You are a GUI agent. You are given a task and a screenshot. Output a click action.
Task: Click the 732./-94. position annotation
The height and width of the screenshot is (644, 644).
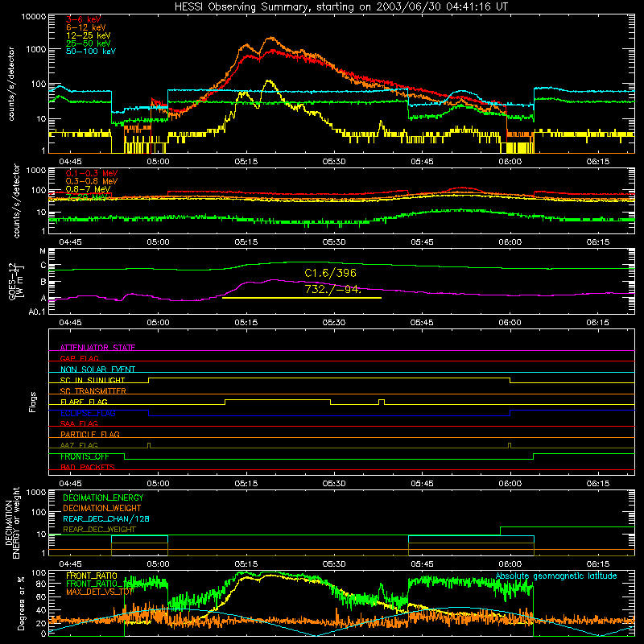click(333, 290)
